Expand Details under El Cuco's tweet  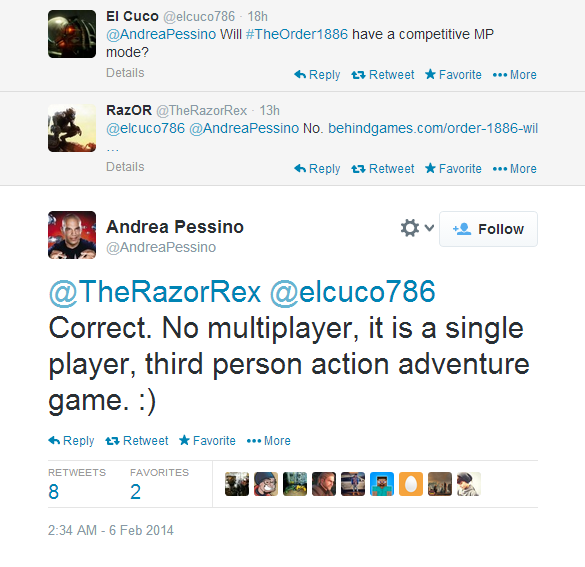coord(125,73)
